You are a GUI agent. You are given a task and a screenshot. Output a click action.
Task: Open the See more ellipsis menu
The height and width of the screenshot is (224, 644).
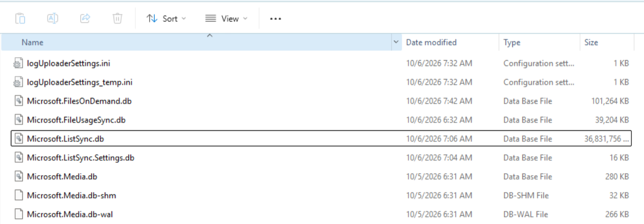tap(275, 18)
